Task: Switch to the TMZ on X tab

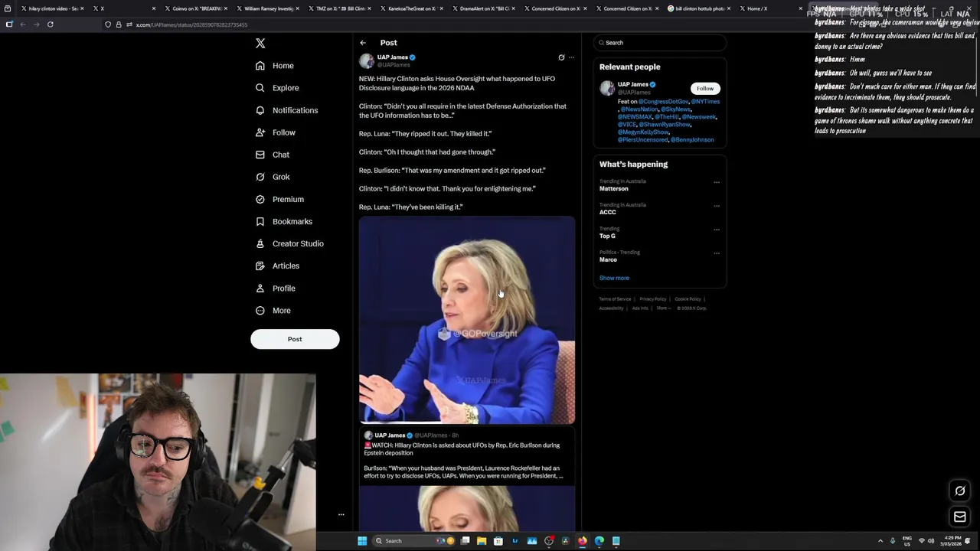Action: coord(340,8)
